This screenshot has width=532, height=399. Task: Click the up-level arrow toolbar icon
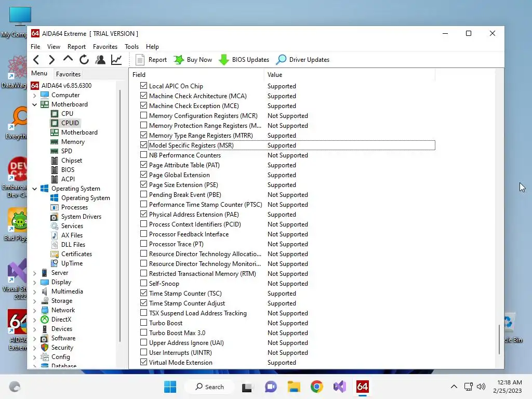(x=68, y=59)
